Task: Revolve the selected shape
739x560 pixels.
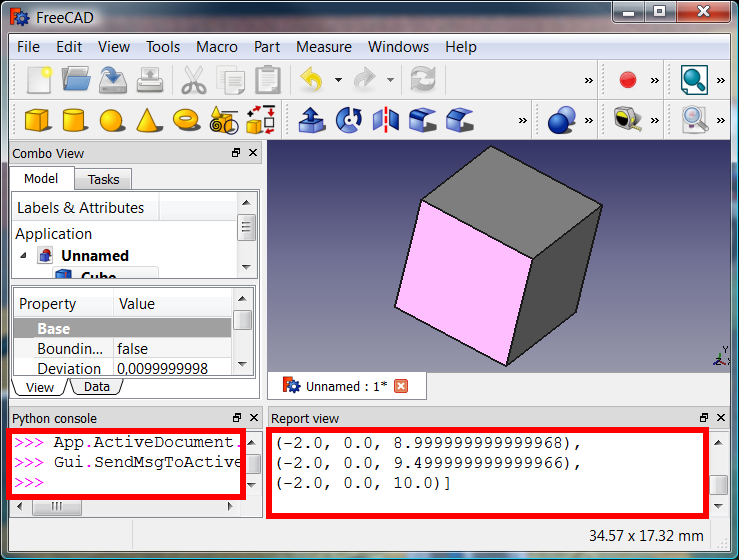Action: [349, 120]
